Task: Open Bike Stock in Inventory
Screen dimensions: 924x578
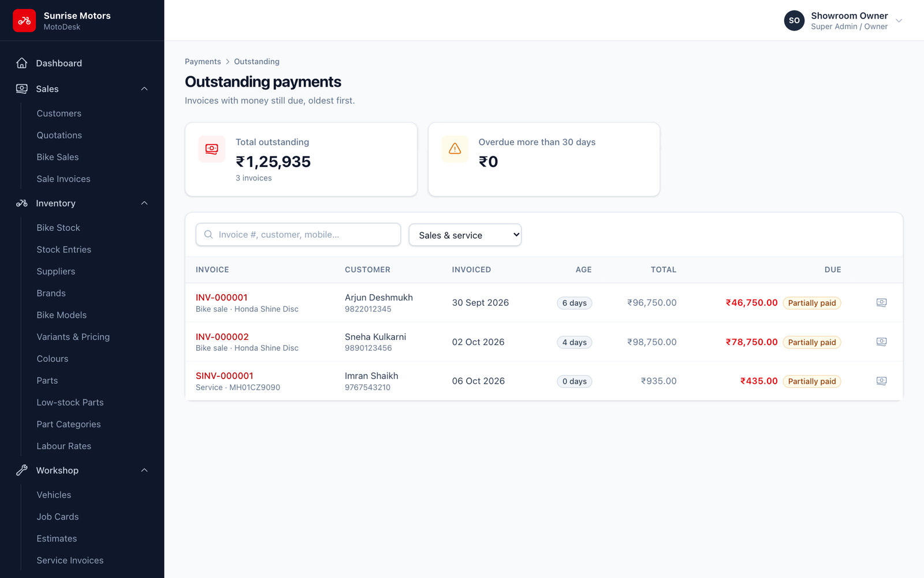Action: 58,228
